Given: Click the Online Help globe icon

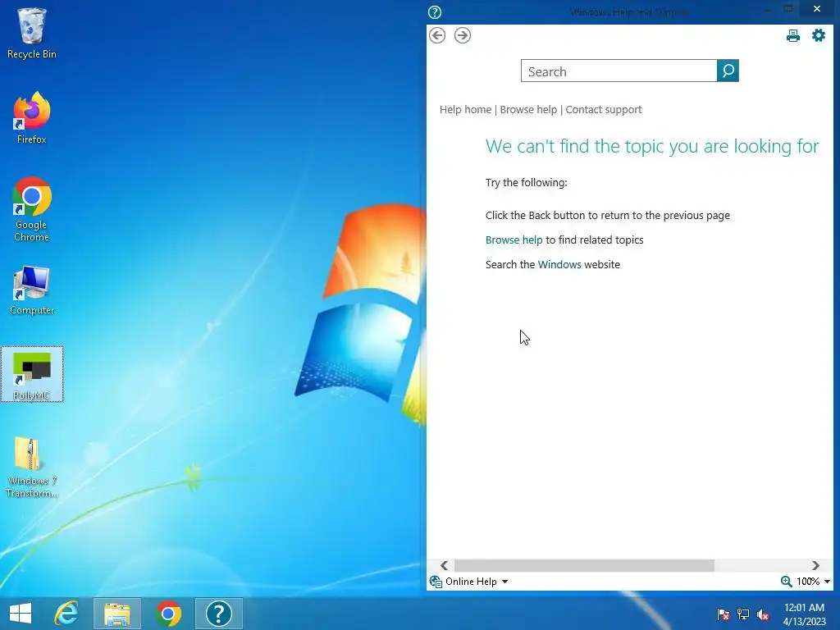Looking at the screenshot, I should coord(436,582).
